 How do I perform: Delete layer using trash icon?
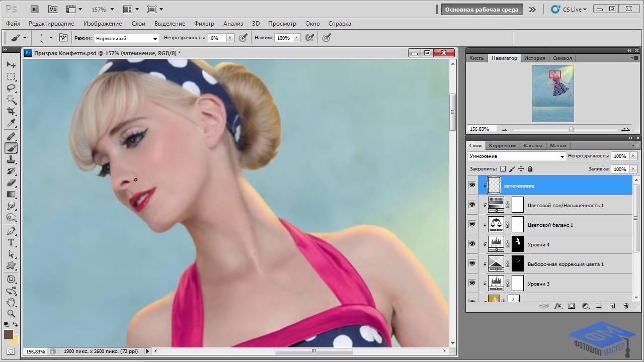click(x=626, y=306)
